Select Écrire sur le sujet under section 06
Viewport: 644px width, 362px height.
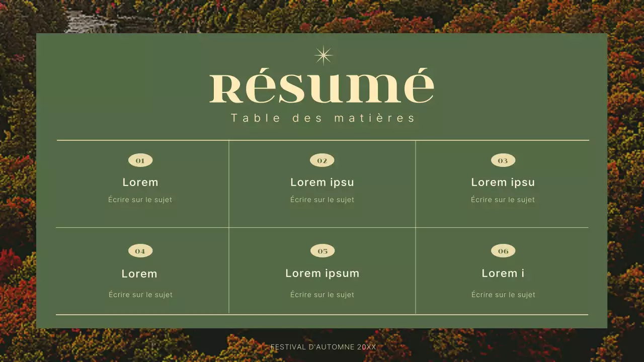pyautogui.click(x=503, y=294)
